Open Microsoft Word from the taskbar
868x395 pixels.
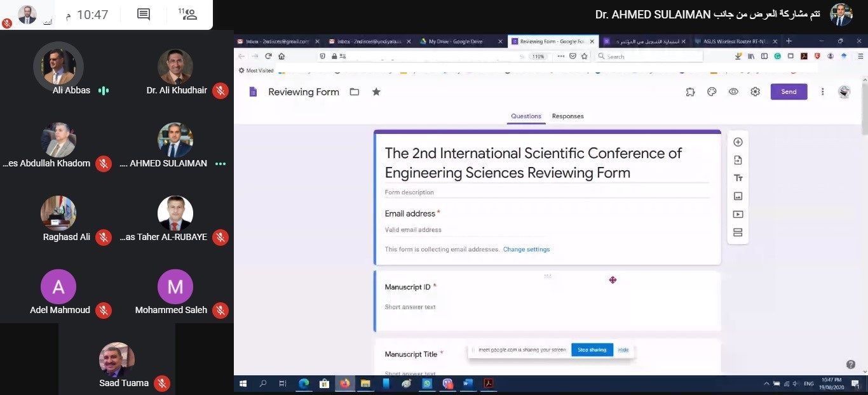[468, 384]
